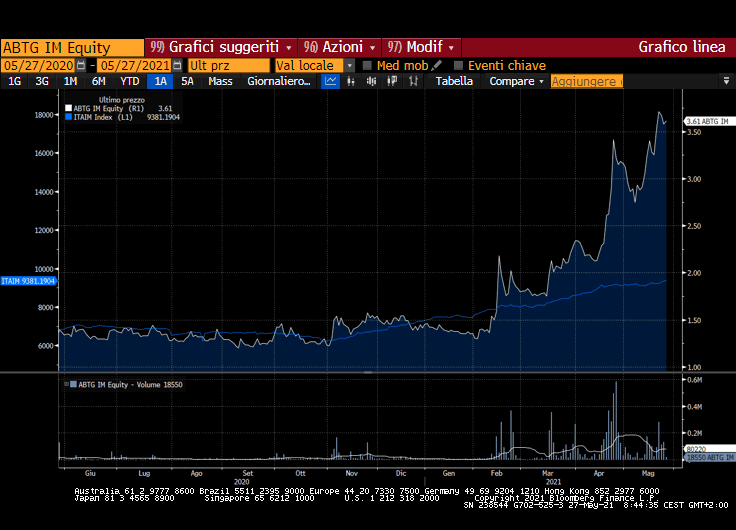Screen dimensions: 736x530
Task: Open the Grafici suggeriti menu
Action: click(x=222, y=47)
